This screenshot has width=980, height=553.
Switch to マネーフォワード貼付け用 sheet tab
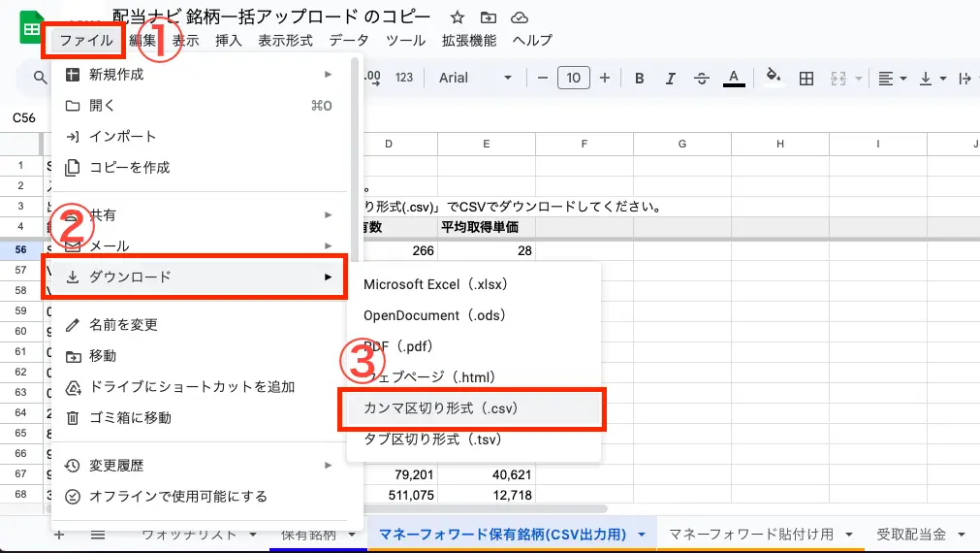(750, 535)
